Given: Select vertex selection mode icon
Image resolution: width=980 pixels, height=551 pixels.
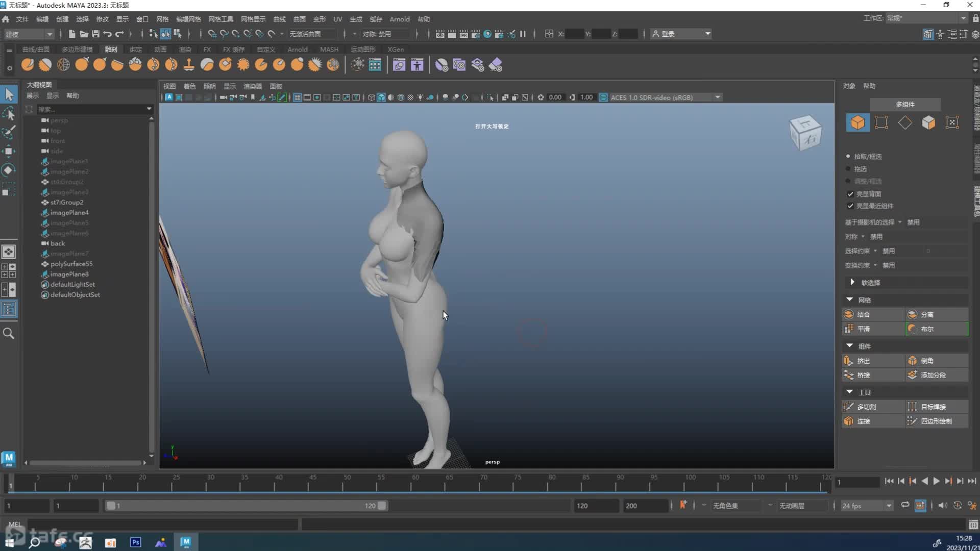Looking at the screenshot, I should pyautogui.click(x=881, y=122).
